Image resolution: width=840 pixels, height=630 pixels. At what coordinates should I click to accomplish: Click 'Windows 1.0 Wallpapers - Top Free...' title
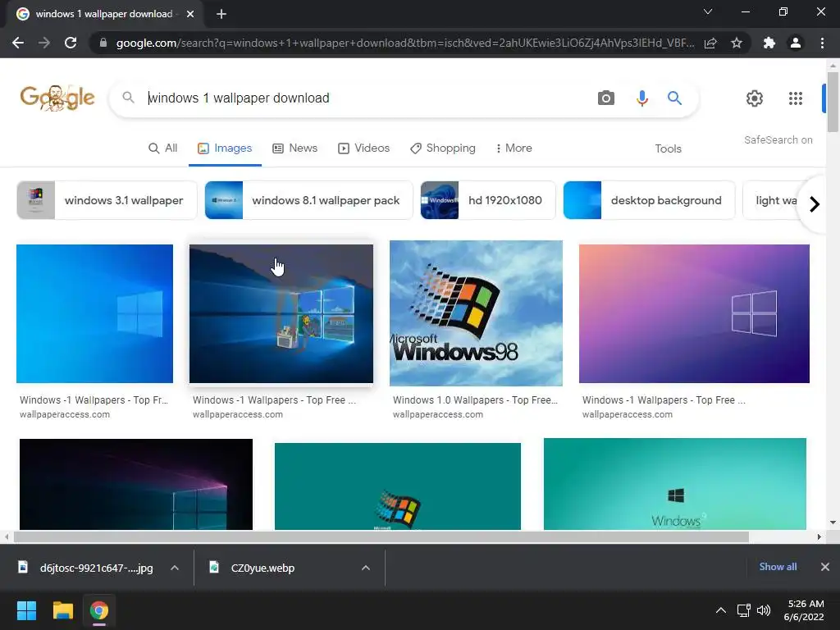(x=475, y=400)
